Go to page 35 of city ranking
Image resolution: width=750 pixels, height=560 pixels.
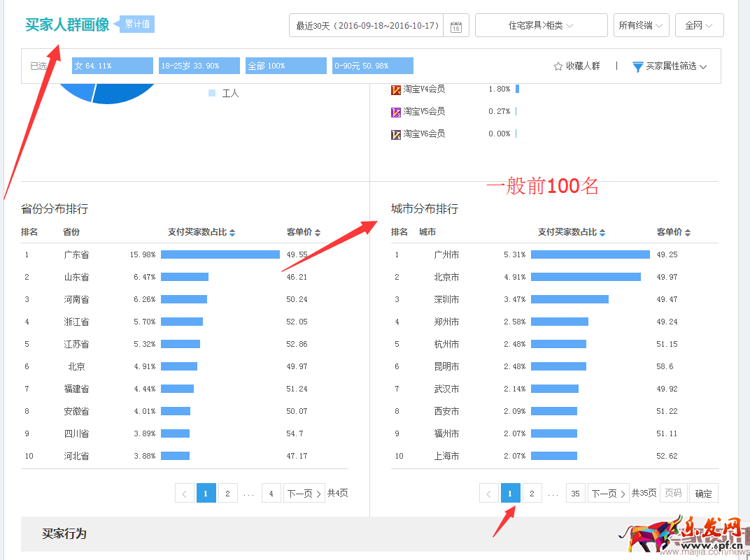[575, 494]
